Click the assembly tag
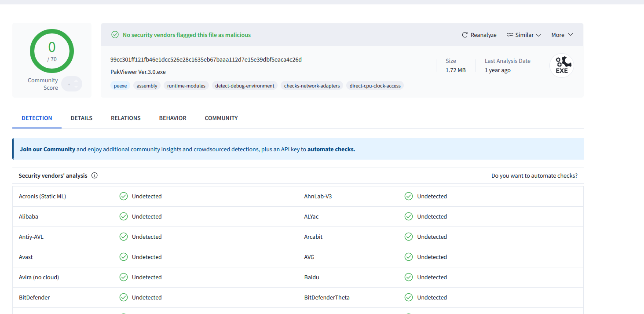The height and width of the screenshot is (314, 644). click(147, 86)
